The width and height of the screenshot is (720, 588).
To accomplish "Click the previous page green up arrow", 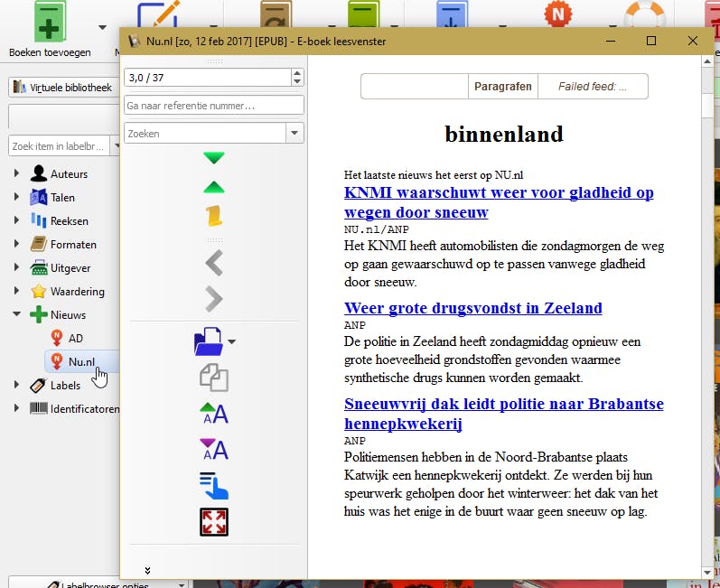I will [x=214, y=187].
